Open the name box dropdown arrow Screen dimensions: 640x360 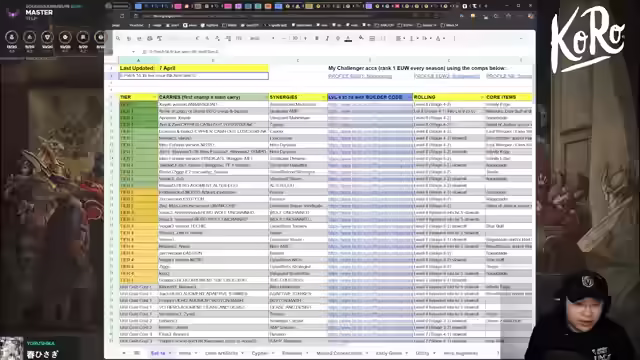[133, 52]
